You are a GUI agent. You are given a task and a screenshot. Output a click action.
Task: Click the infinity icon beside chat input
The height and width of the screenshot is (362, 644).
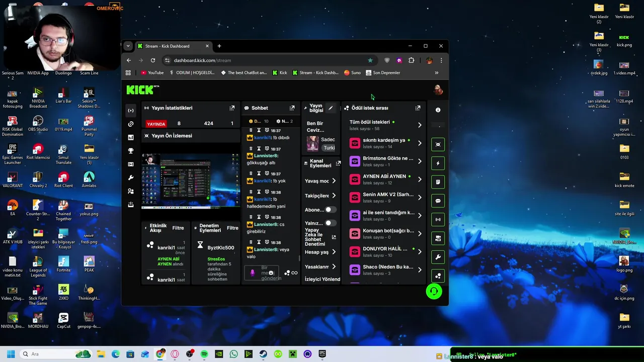pos(294,273)
